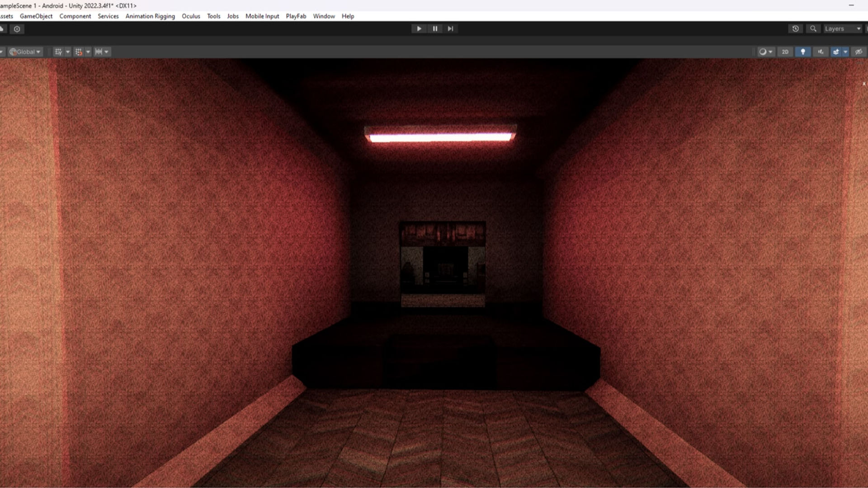868x488 pixels.
Task: Open the version control settings icon
Action: (x=17, y=29)
